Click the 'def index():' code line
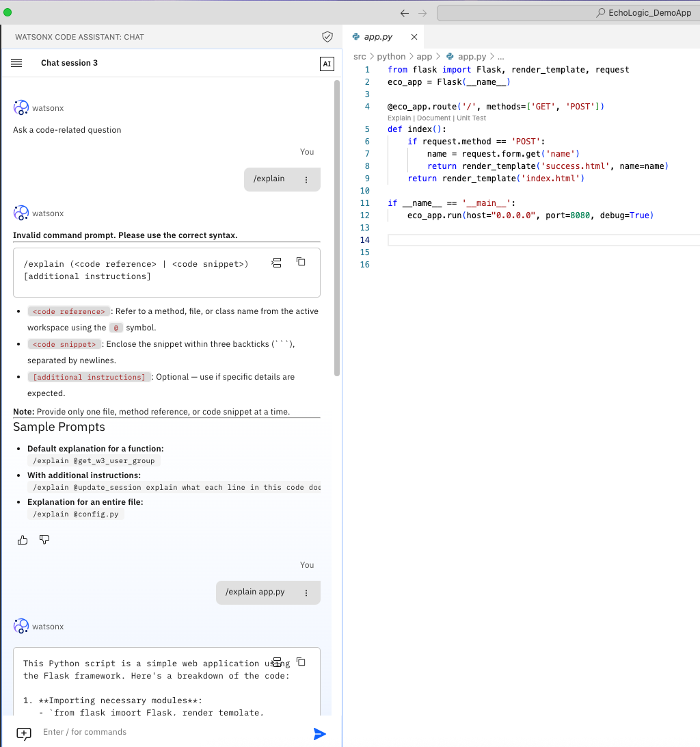Viewport: 700px width, 747px height. click(417, 129)
